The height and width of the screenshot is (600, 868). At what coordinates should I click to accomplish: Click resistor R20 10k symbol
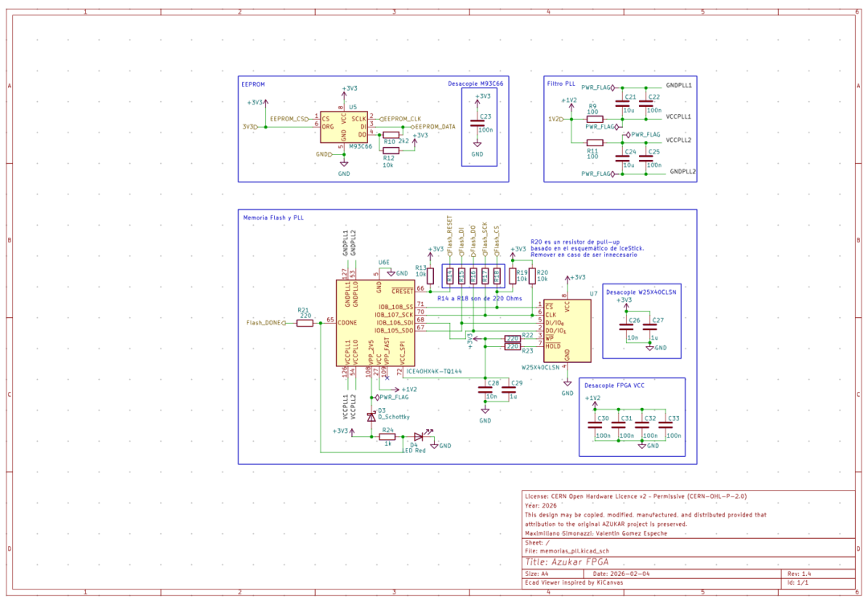click(532, 276)
